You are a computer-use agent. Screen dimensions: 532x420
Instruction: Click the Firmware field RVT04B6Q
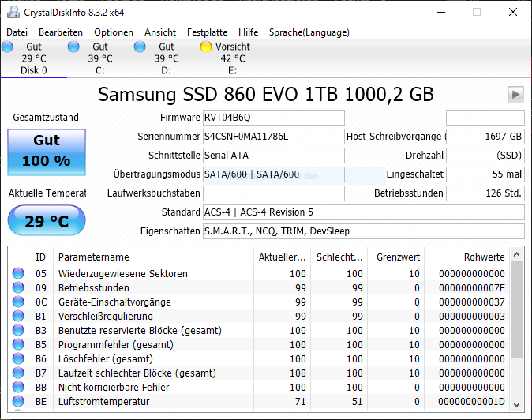[x=274, y=118]
